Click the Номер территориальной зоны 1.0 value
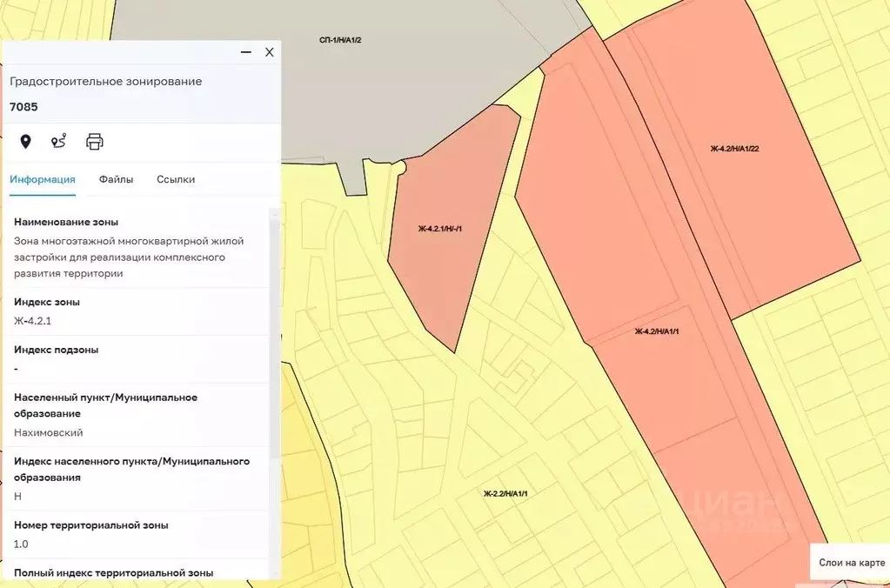Viewport: 890px width, 588px height. [19, 545]
